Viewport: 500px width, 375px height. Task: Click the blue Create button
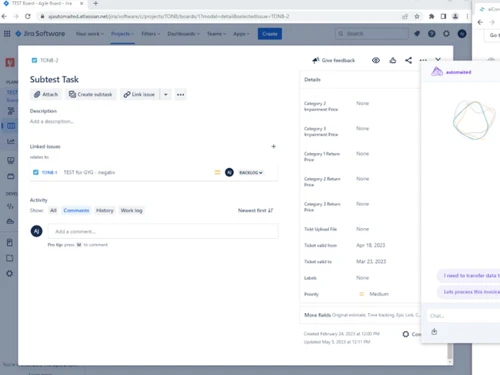(270, 34)
